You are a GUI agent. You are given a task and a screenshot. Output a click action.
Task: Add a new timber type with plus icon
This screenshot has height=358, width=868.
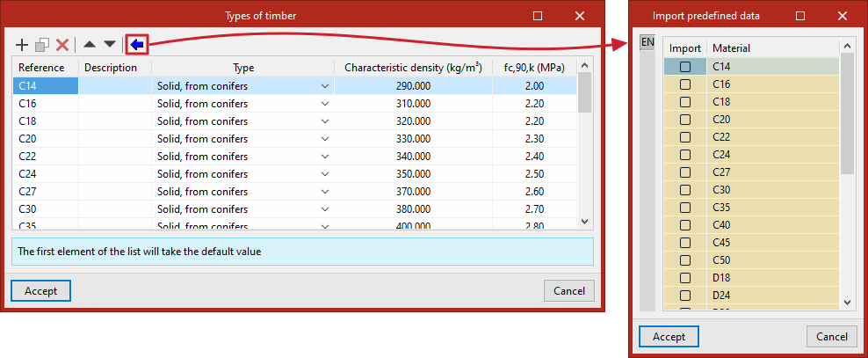(22, 45)
